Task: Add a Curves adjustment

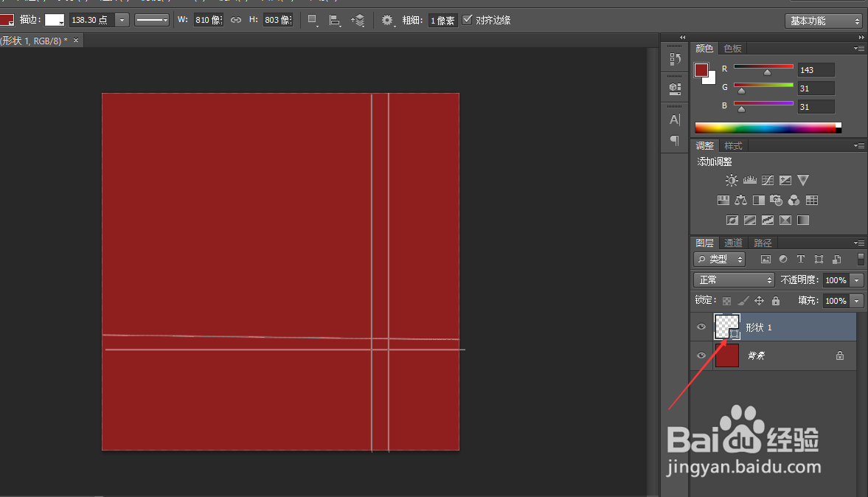Action: (x=768, y=181)
